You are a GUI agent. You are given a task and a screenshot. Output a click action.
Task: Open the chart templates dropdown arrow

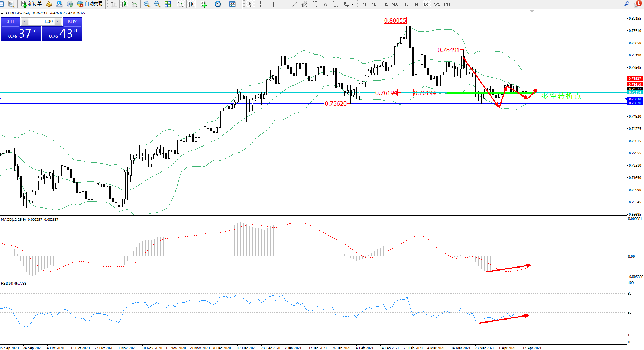pos(239,4)
